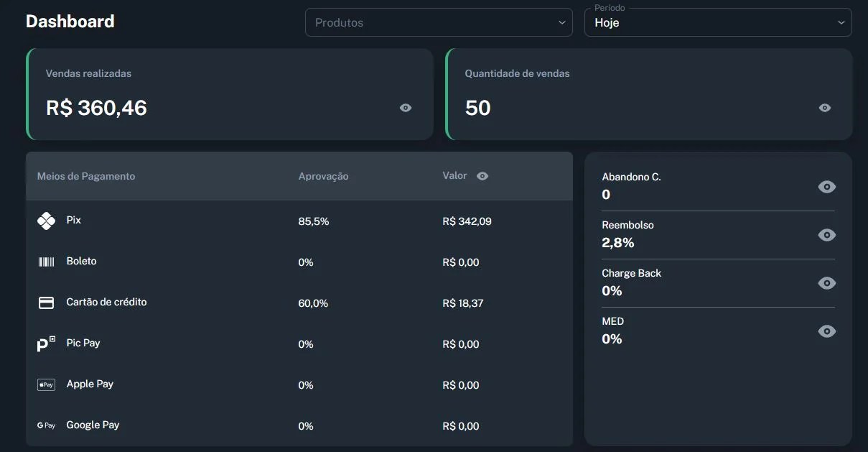Select the Pic Pay row label
This screenshot has width=868, height=452.
[83, 343]
